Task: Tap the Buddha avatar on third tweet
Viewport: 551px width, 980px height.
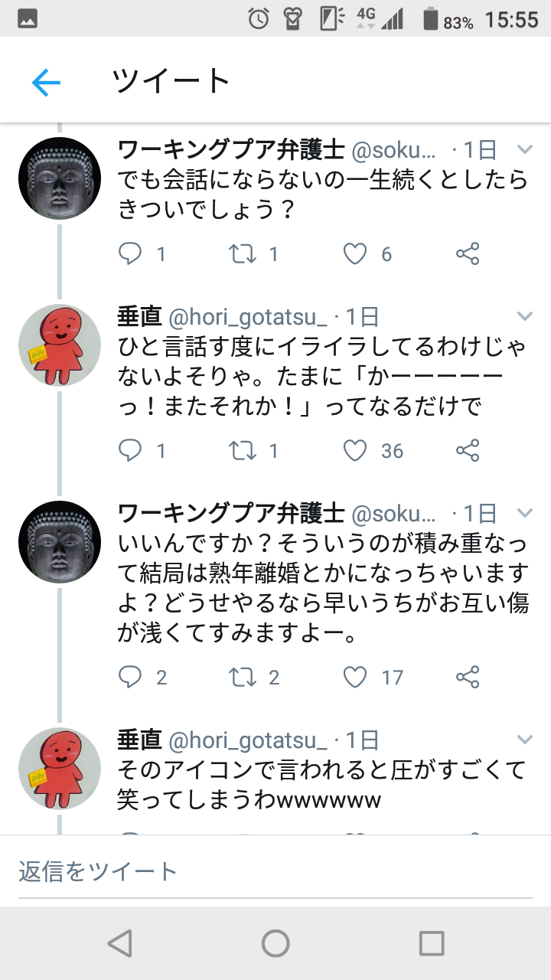Action: [60, 542]
